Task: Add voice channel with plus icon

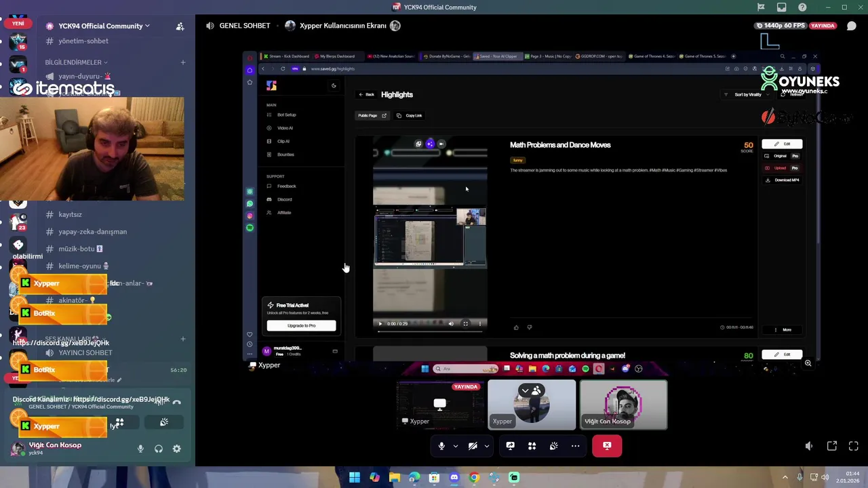Action: [182, 338]
